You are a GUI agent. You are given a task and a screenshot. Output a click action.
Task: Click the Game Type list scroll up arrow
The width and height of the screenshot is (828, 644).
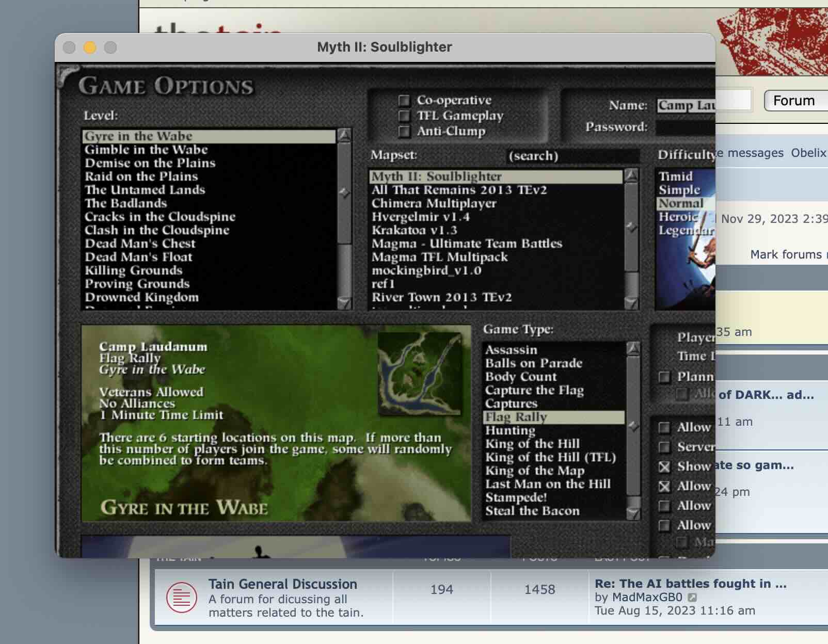click(633, 348)
